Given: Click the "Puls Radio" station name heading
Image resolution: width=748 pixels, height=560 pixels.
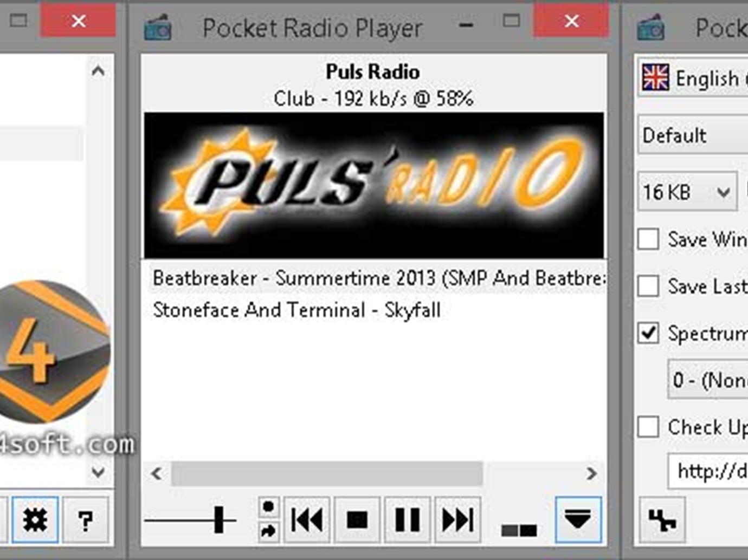Looking at the screenshot, I should [x=373, y=72].
